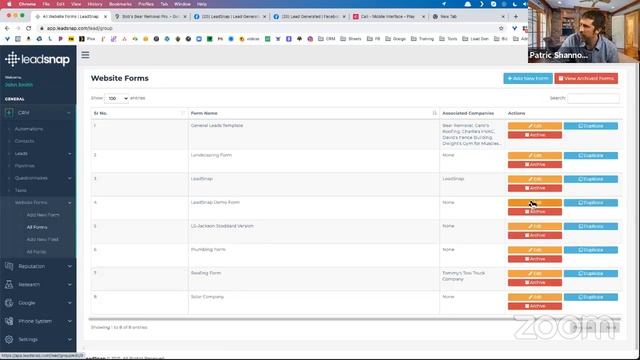
Task: Edit the LeadSnap Demo Form
Action: click(535, 202)
